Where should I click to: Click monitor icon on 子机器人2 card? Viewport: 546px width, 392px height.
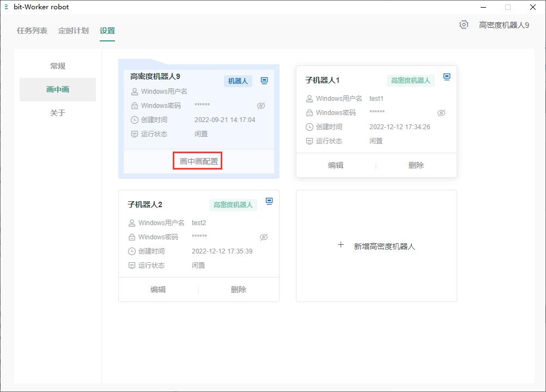point(269,201)
